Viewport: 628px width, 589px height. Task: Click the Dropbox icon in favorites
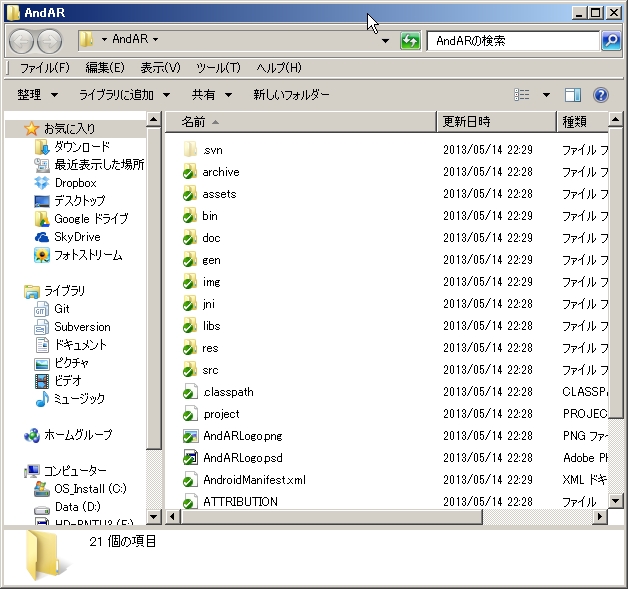coord(42,183)
